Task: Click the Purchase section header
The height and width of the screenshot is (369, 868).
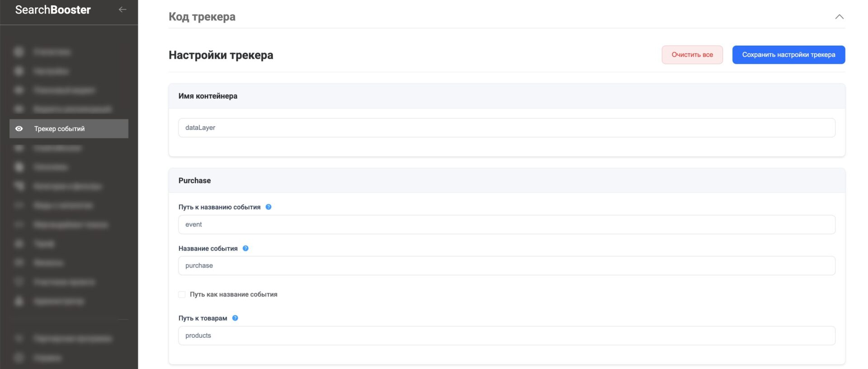Action: coord(194,180)
